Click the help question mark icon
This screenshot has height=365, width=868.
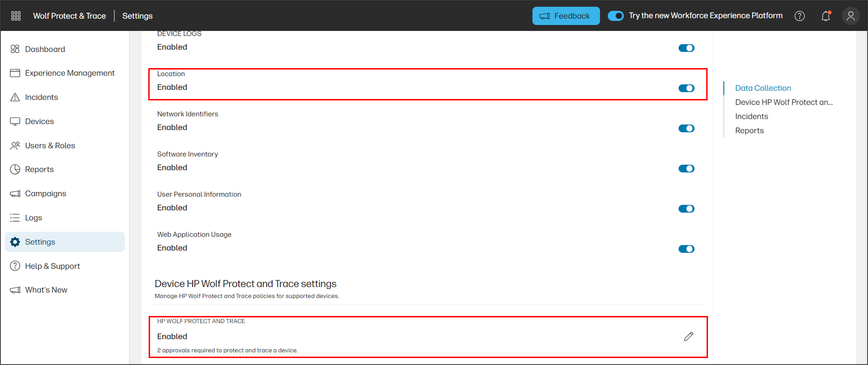point(799,16)
